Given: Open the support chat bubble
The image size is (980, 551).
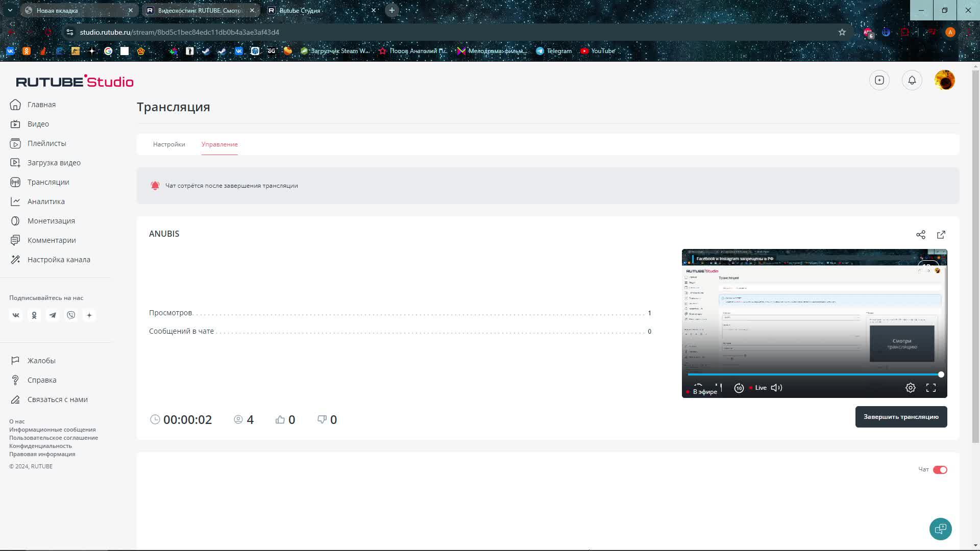Looking at the screenshot, I should coord(940,529).
